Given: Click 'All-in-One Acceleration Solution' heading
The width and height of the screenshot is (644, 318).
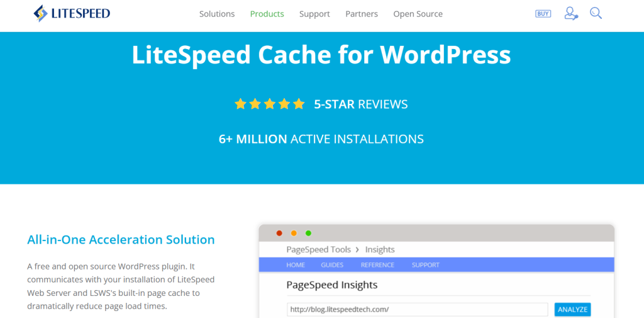Looking at the screenshot, I should (x=121, y=239).
